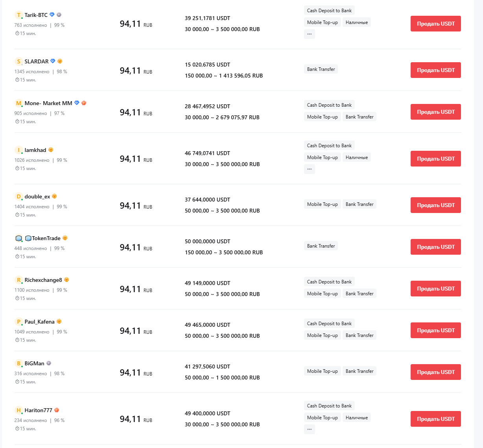
Task: Click the red badge next to Mone- Market MM
Action: click(84, 103)
